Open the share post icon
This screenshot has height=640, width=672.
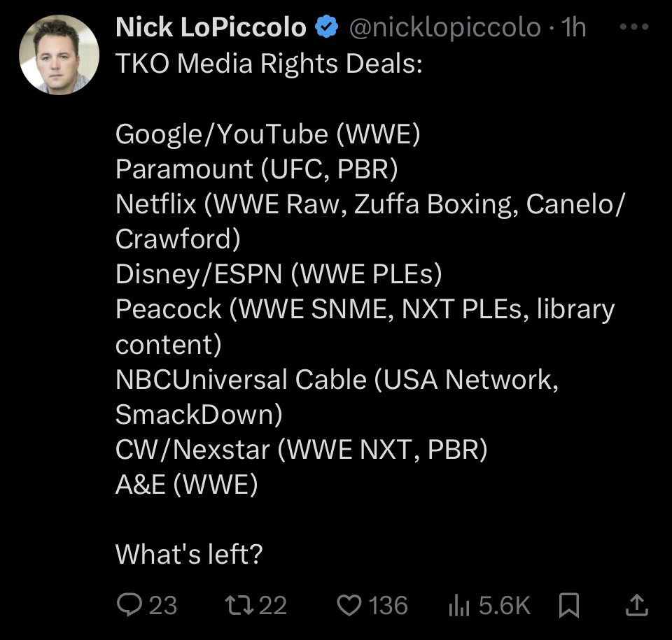pos(636,605)
